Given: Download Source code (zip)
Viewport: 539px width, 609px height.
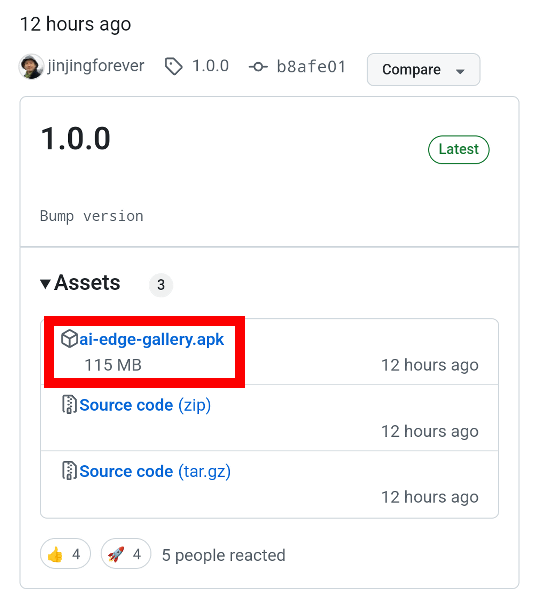Looking at the screenshot, I should 145,405.
